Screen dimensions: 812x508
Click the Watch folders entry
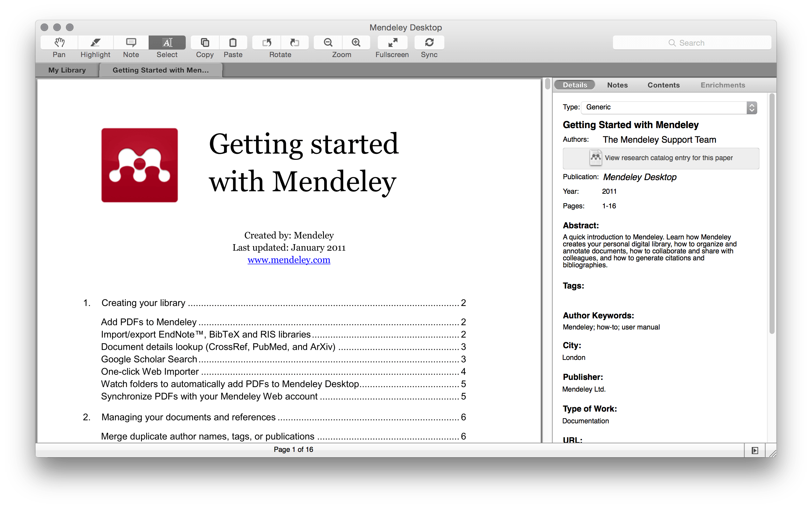283,384
